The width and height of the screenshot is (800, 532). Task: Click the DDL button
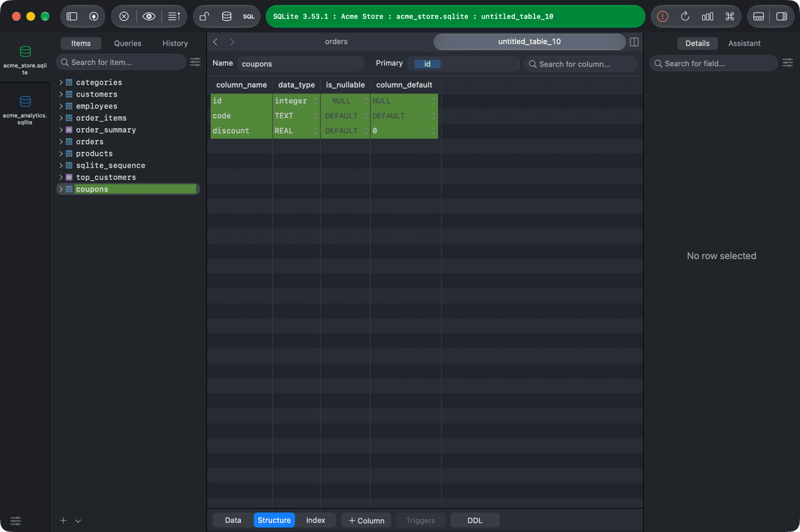(475, 520)
